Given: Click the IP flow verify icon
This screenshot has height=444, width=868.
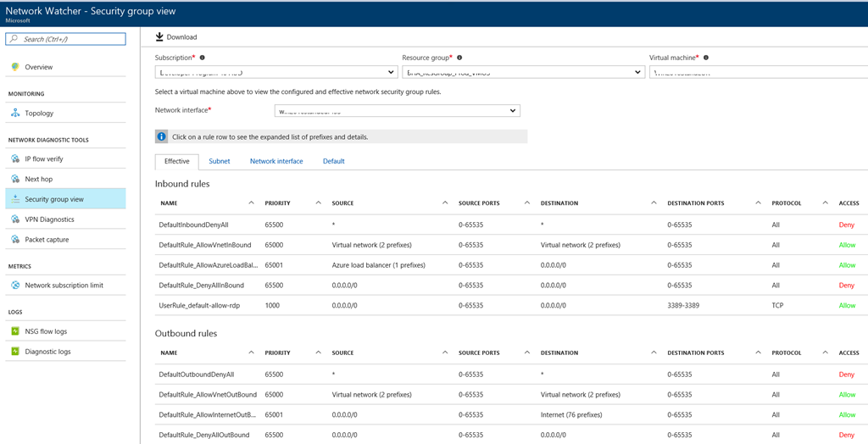Looking at the screenshot, I should [x=15, y=158].
